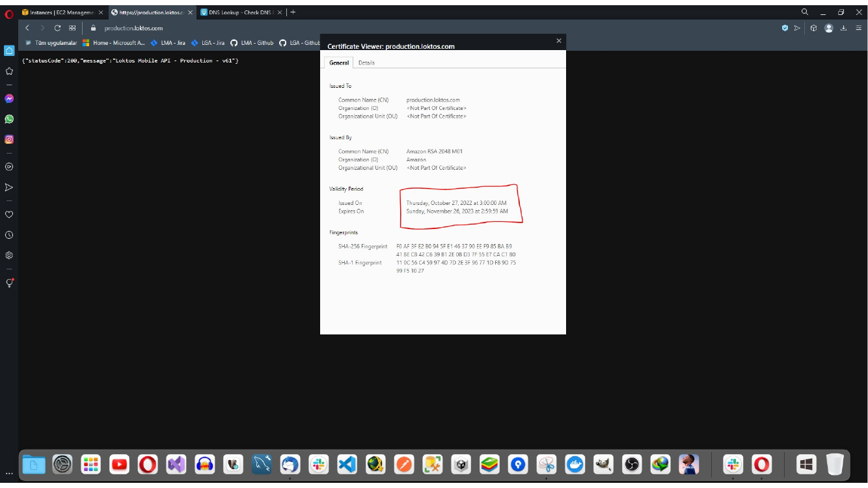Screen dimensions: 868x488
Task: Close the DNS Lookup tab
Action: coord(279,12)
